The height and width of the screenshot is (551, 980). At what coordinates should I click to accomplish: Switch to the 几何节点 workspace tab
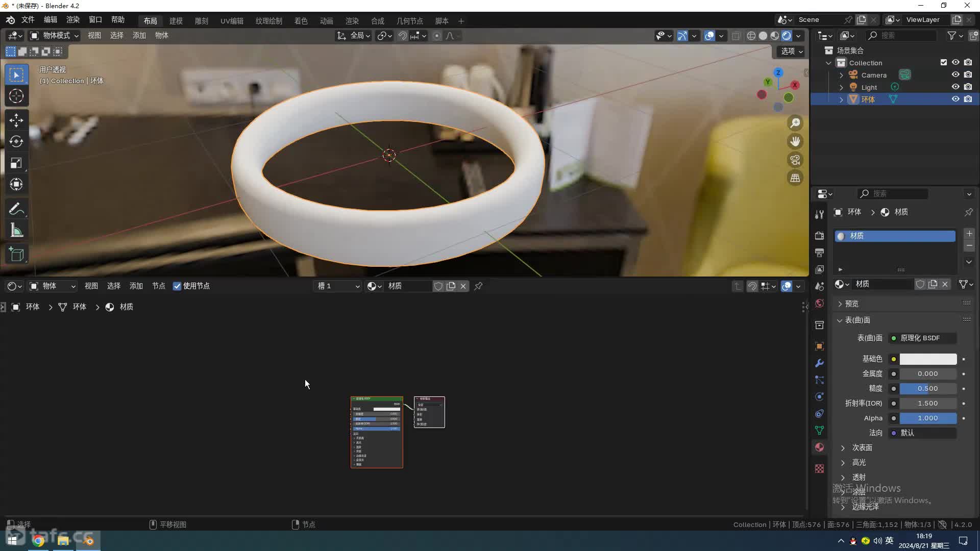[410, 21]
